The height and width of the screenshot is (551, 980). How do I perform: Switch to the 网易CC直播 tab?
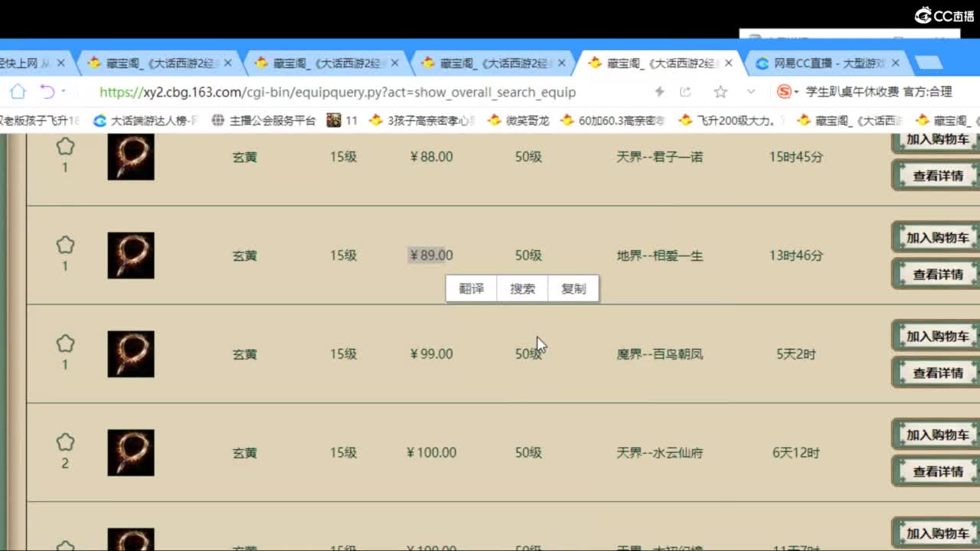coord(827,64)
